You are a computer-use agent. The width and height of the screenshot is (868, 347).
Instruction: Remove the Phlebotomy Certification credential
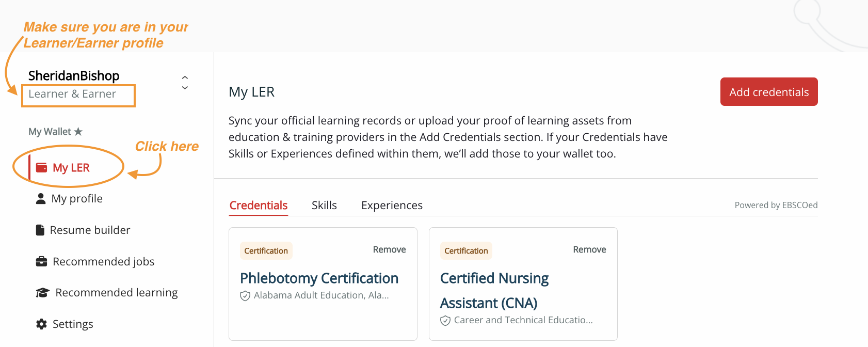[389, 250]
